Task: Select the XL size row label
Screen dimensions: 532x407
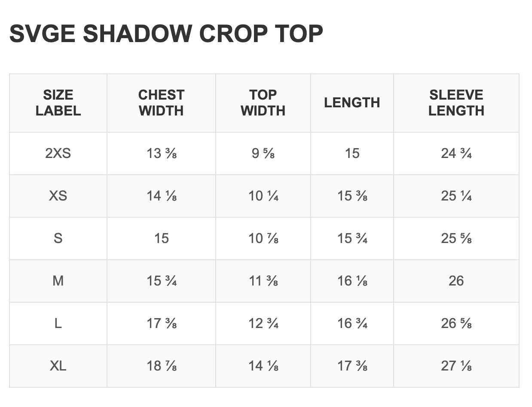Action: click(x=58, y=366)
